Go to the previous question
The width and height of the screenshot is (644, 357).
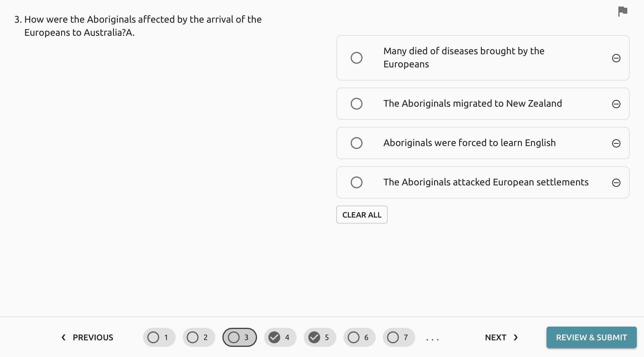point(87,337)
